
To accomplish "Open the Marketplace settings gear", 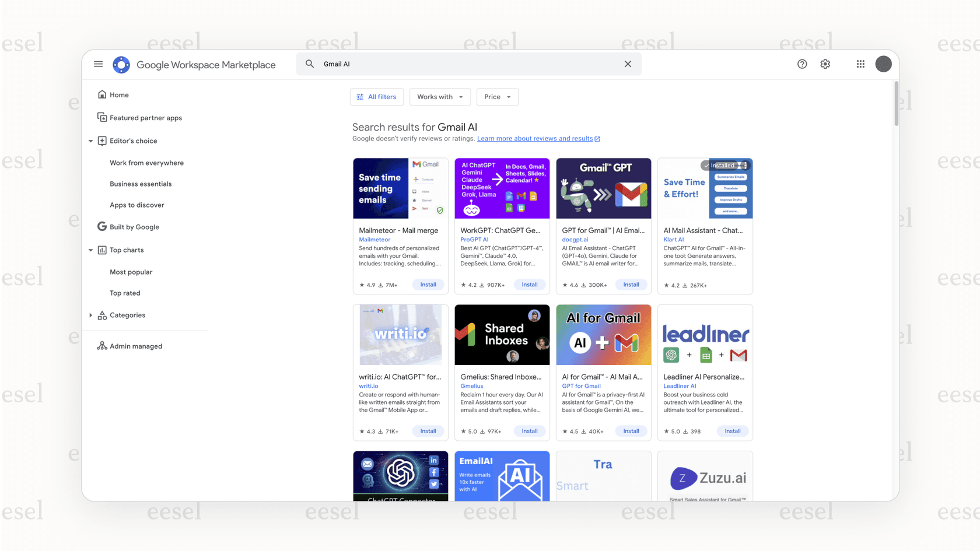I will point(825,64).
